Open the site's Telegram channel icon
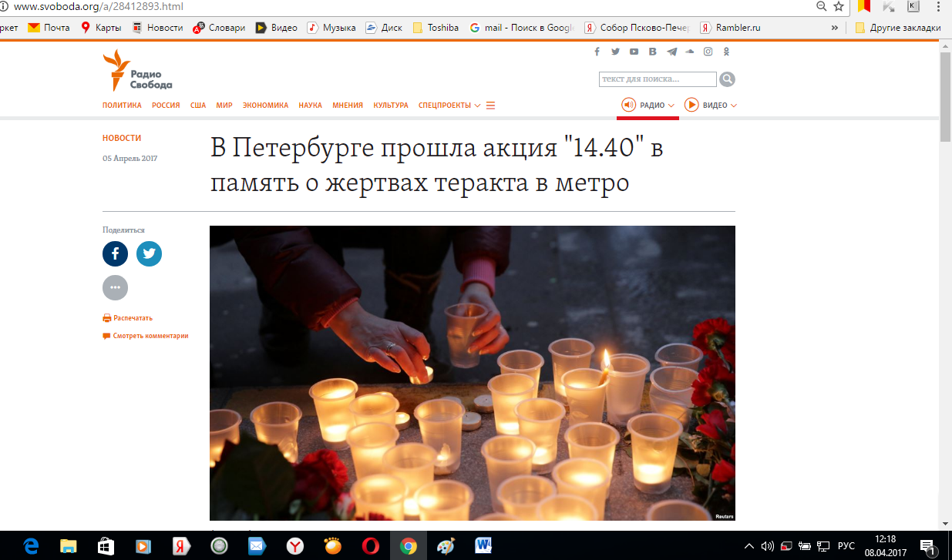 tap(671, 52)
